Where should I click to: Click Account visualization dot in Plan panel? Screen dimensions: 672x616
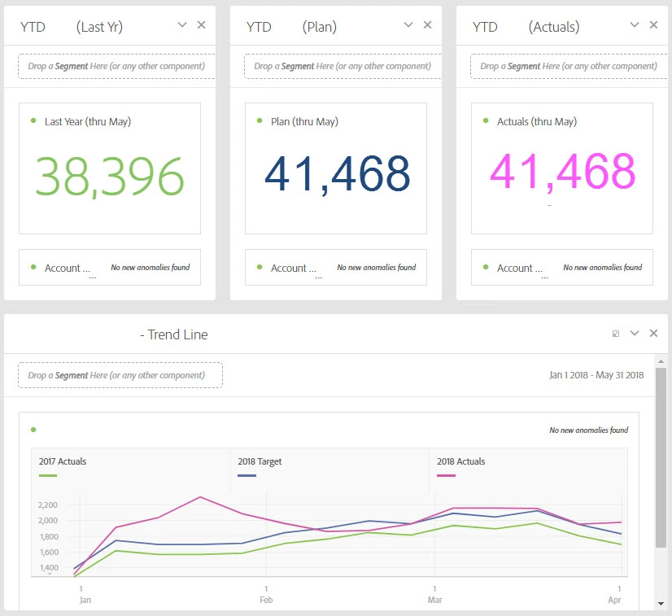pyautogui.click(x=260, y=267)
